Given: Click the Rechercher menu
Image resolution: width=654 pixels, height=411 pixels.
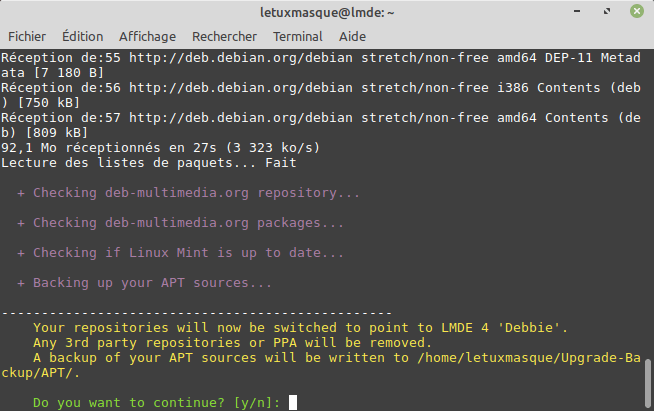Looking at the screenshot, I should [223, 35].
